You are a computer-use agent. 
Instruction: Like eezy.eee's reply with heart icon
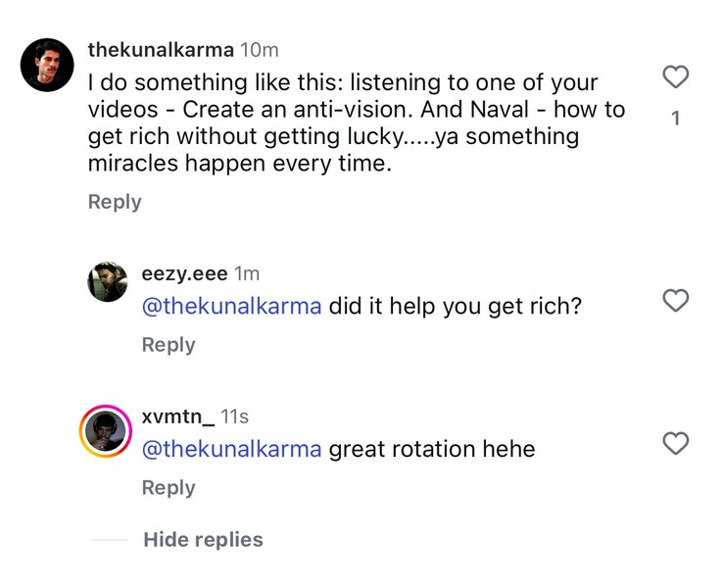pyautogui.click(x=676, y=301)
